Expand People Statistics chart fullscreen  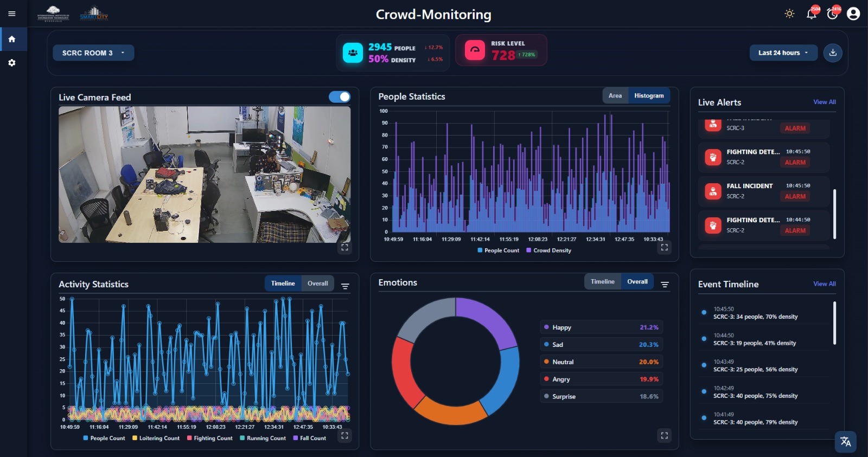664,248
